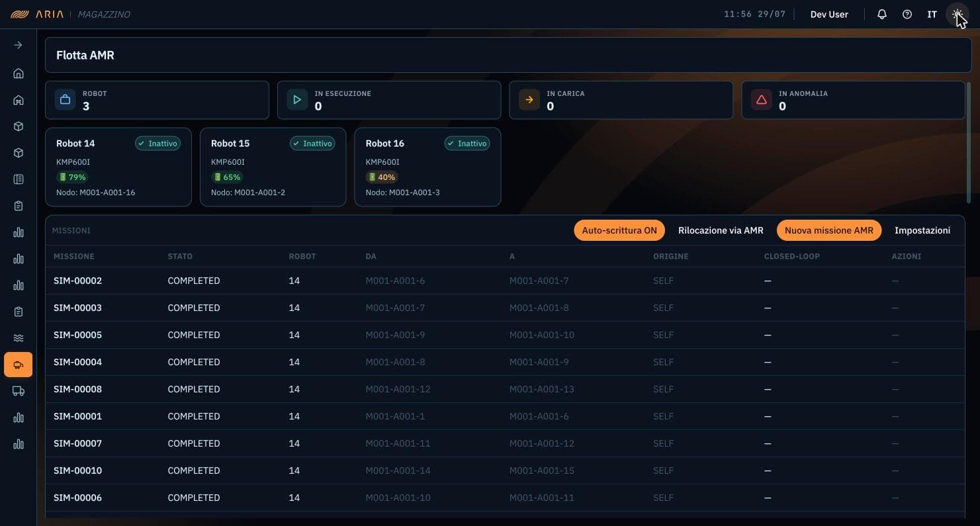Open the warehouse building icon in the sidebar

pyautogui.click(x=19, y=100)
